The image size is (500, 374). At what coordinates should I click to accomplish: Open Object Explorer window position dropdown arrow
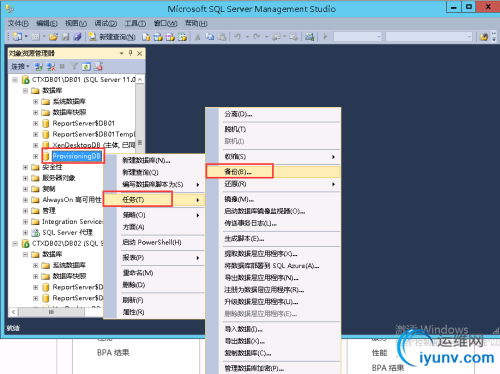[x=121, y=53]
